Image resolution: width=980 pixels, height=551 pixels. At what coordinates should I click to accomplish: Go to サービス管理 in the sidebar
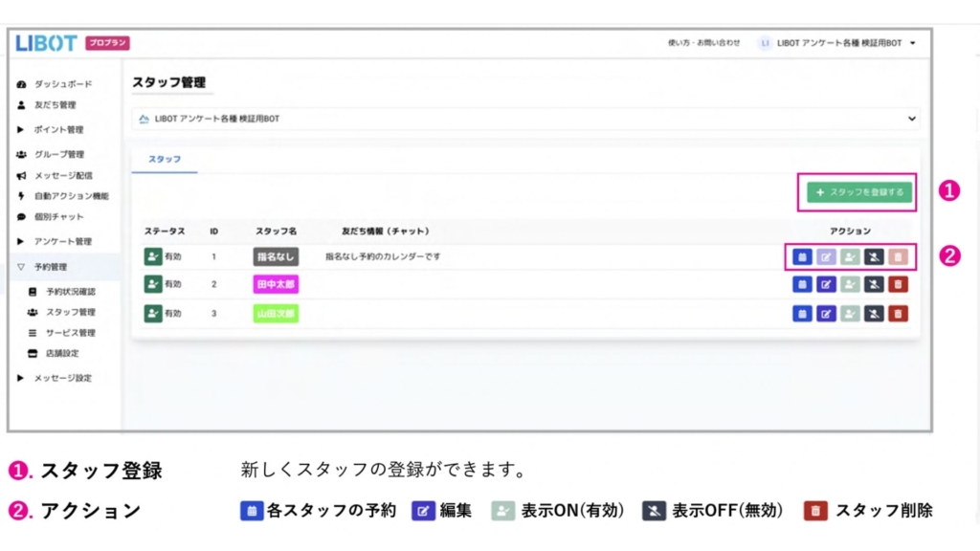[70, 333]
